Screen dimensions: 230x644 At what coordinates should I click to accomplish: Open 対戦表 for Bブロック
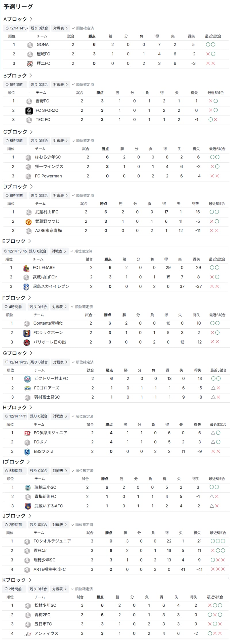[x=60, y=85]
